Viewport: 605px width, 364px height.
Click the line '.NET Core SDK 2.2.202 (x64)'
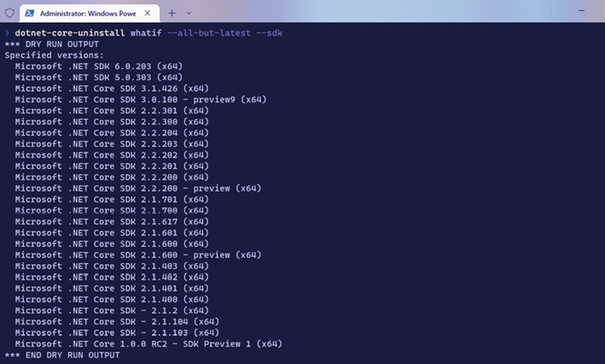point(112,155)
